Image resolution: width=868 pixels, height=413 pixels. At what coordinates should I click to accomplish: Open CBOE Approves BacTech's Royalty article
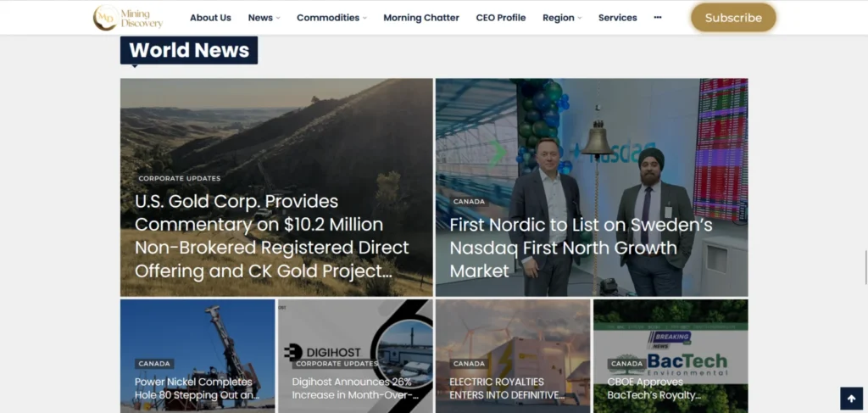point(654,388)
